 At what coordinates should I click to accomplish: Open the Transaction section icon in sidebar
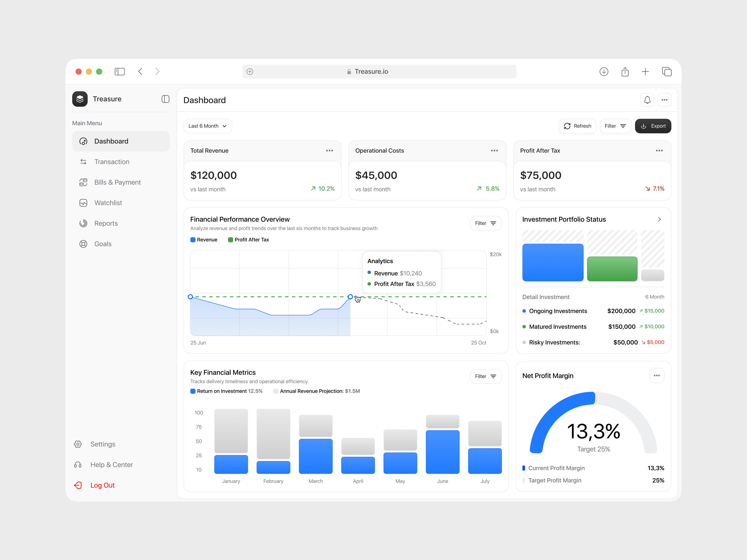point(83,162)
